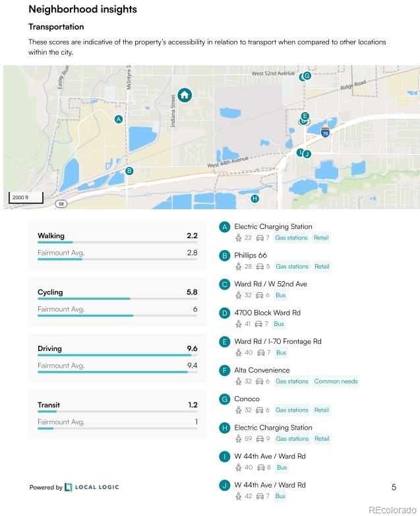The height and width of the screenshot is (516, 420).
Task: Click Bus tag under 4700 Block Ward Rd
Action: click(279, 324)
